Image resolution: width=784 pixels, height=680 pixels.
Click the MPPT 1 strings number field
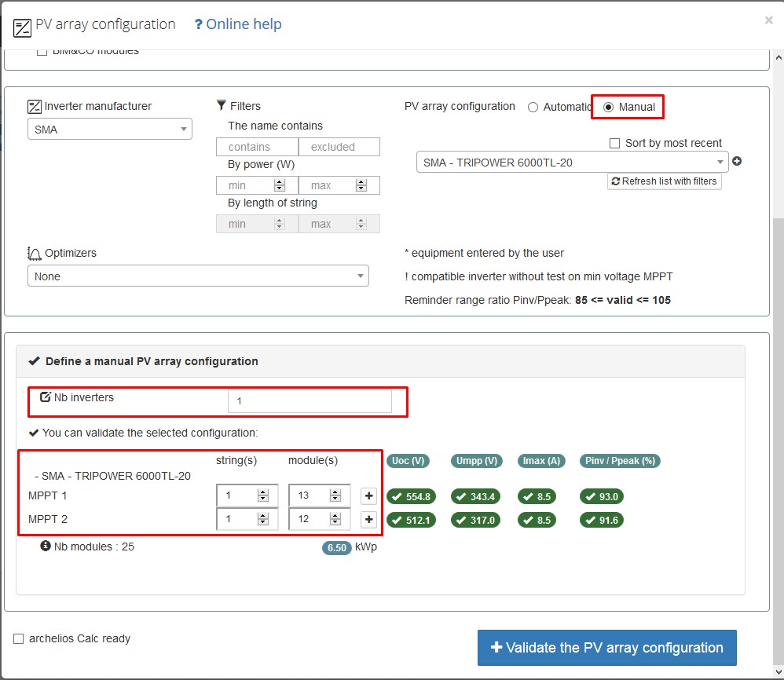click(247, 495)
